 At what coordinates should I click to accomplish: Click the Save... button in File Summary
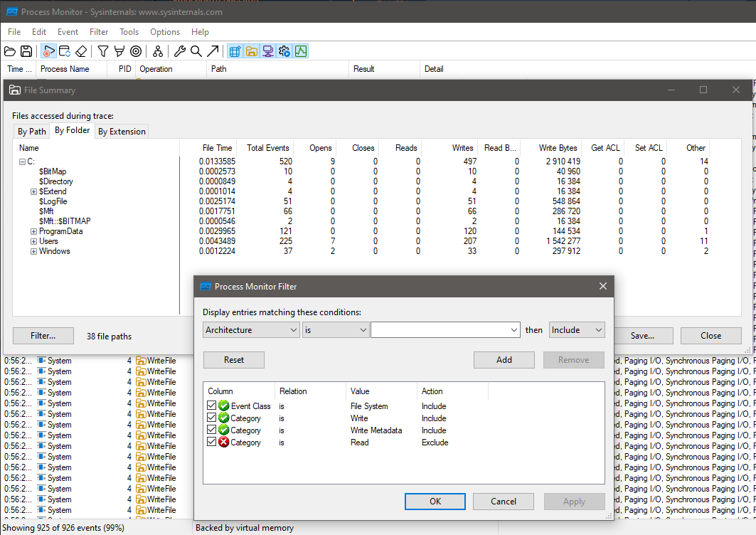[x=642, y=336]
